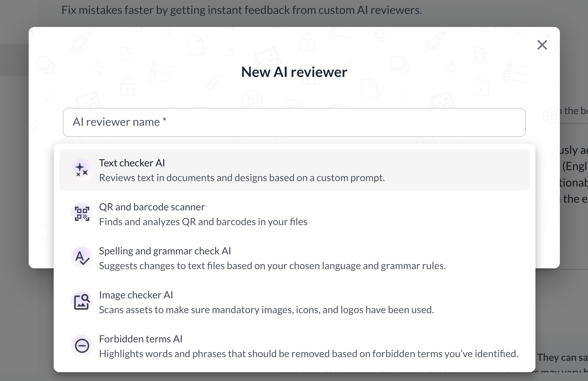Pick Spelling and grammar check AI
Image resolution: width=588 pixels, height=381 pixels.
165,251
